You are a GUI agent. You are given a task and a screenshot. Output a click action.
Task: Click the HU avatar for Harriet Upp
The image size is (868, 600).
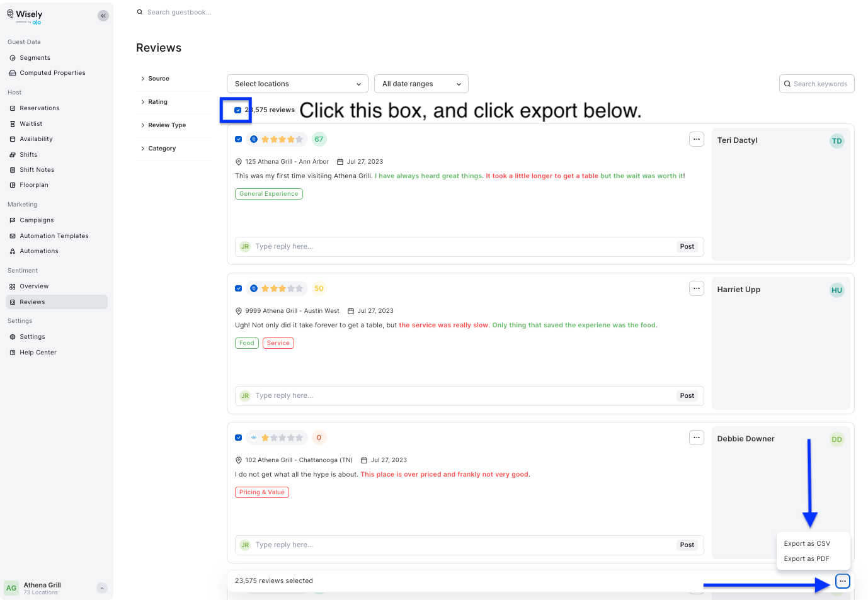click(837, 290)
